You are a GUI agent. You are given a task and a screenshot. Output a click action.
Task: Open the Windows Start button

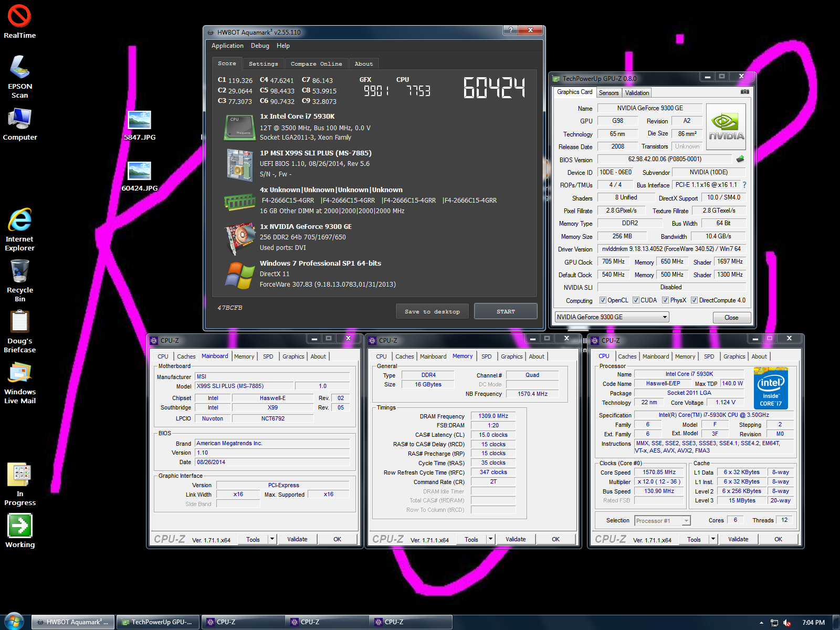[x=14, y=622]
